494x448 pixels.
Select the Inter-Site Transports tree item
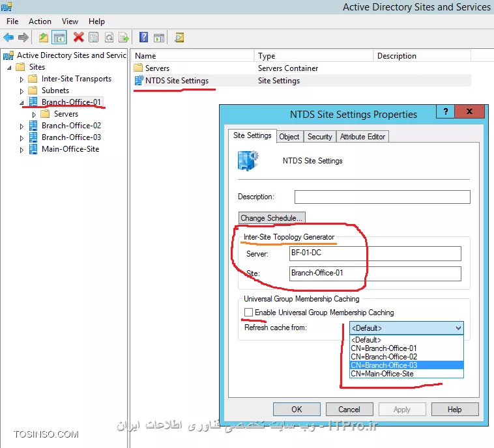pyautogui.click(x=76, y=79)
